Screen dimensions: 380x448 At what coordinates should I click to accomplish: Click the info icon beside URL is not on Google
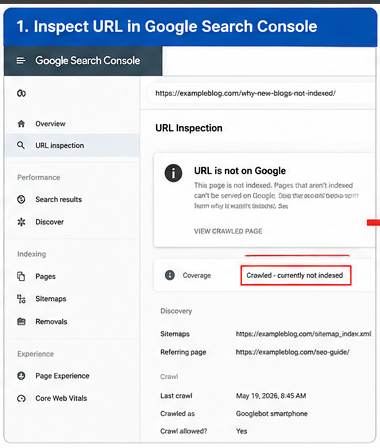tap(173, 173)
